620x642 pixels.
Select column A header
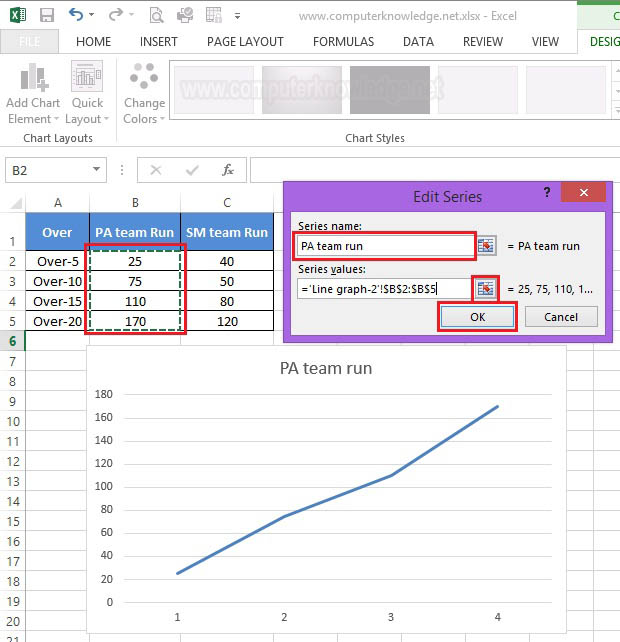58,203
